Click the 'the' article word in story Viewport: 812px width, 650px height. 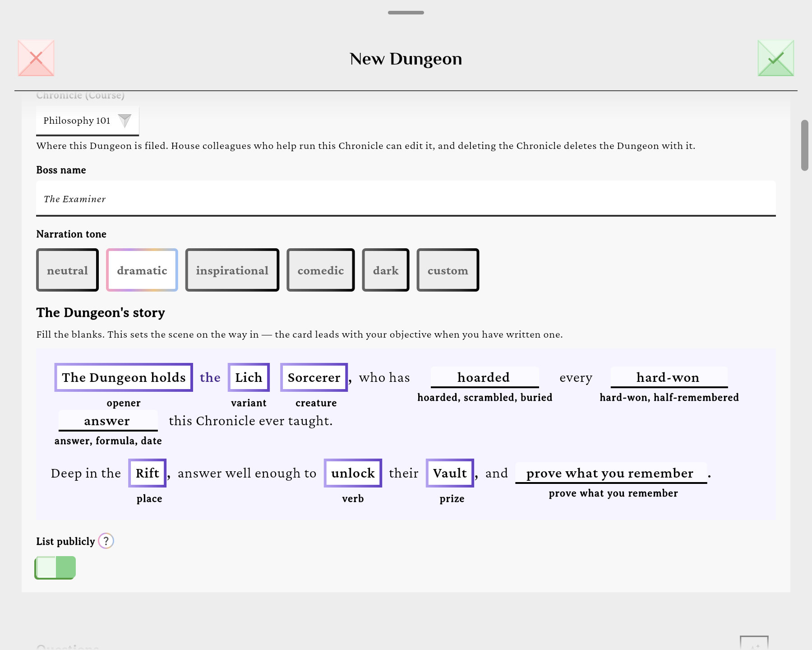click(x=210, y=377)
